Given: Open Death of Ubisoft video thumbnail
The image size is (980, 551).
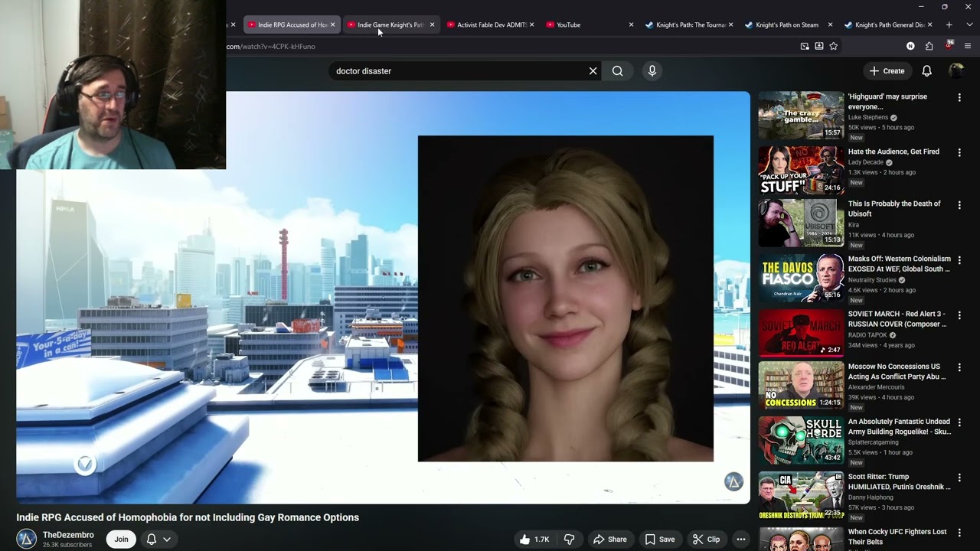Looking at the screenshot, I should 801,223.
